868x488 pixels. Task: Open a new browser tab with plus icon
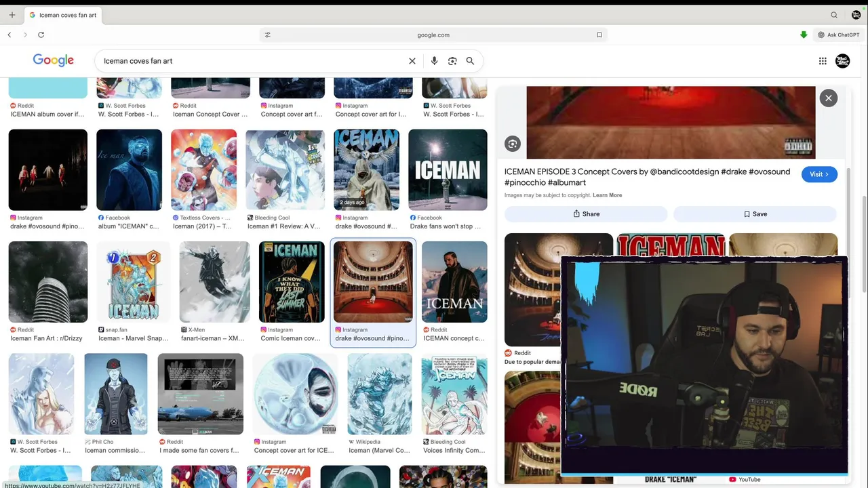click(12, 15)
